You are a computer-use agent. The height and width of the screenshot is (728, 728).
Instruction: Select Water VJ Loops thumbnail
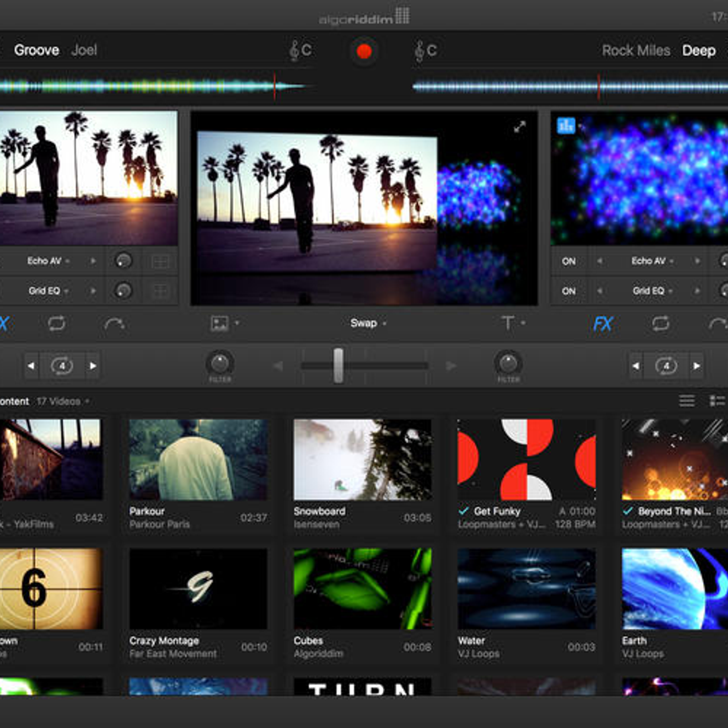click(x=527, y=589)
